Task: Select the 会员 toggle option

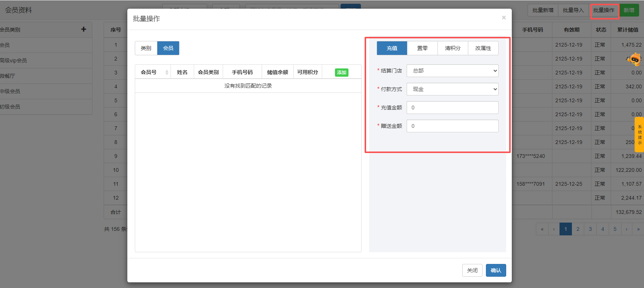Action: coord(168,48)
